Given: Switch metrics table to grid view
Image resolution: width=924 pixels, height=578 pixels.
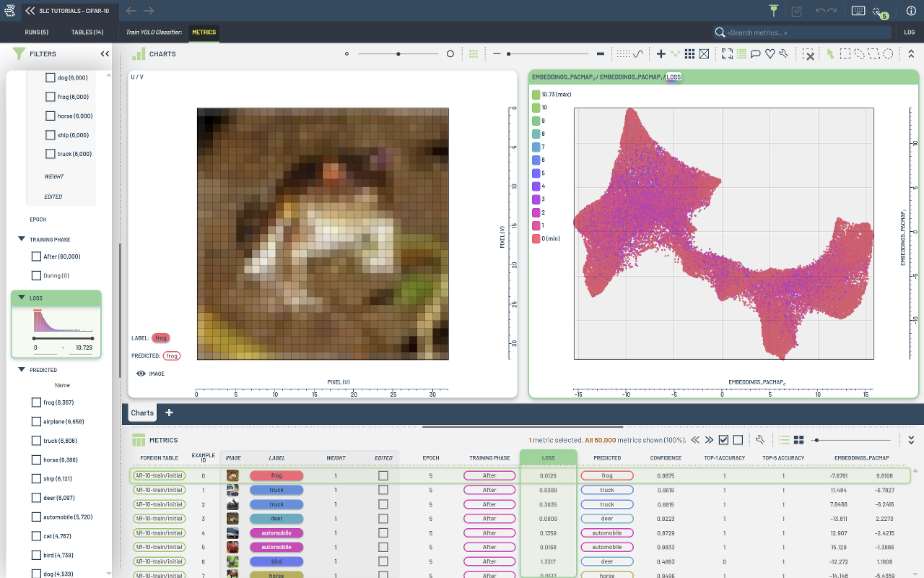Looking at the screenshot, I should (799, 440).
